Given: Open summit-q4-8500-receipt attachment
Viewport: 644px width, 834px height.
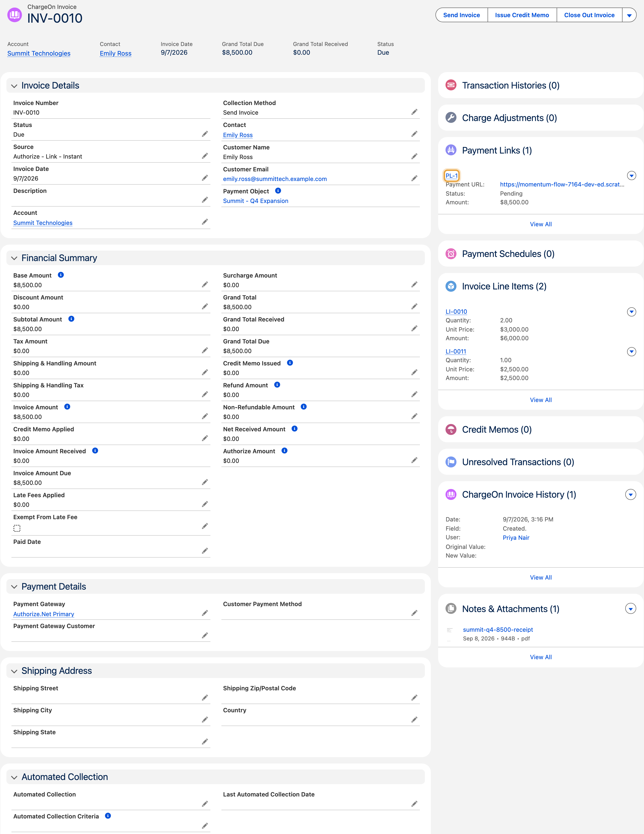Looking at the screenshot, I should 498,630.
